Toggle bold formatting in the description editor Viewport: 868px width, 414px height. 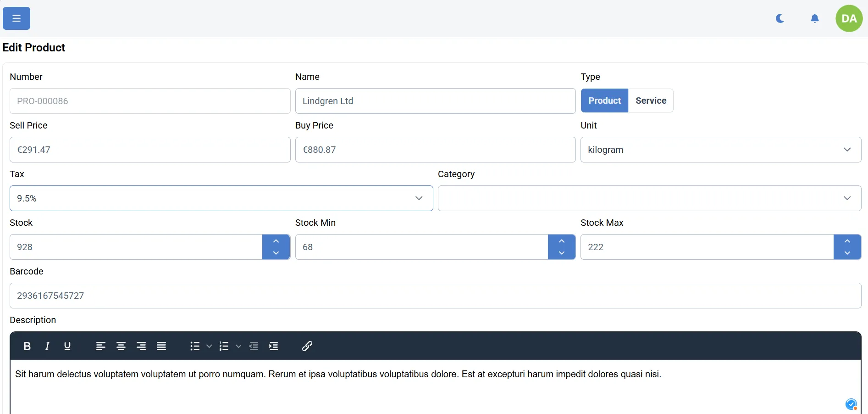pyautogui.click(x=27, y=346)
